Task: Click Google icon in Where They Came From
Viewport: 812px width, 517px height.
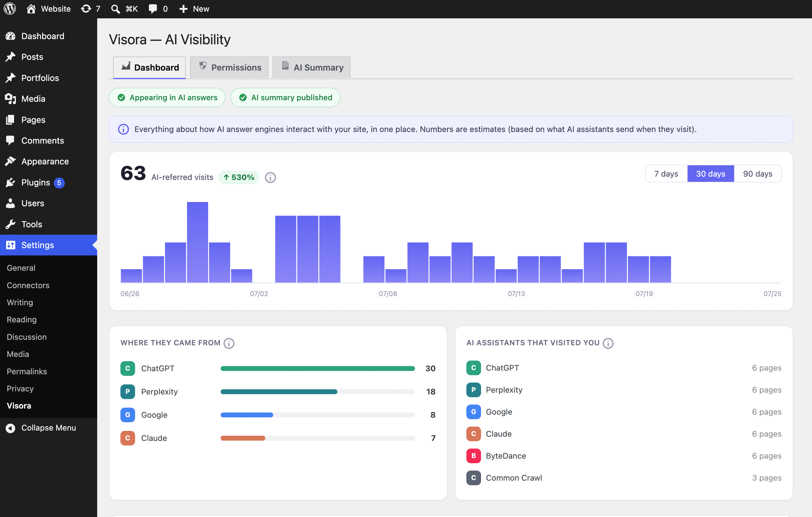Action: (128, 415)
